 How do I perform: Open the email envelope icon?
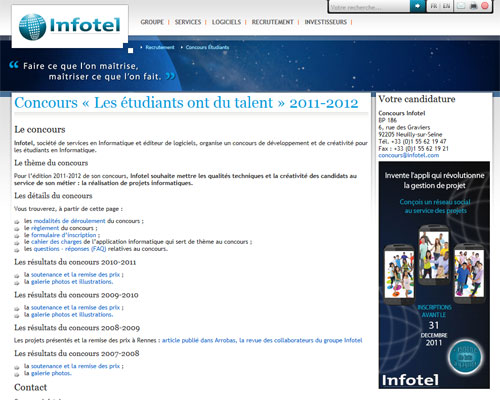click(x=461, y=6)
